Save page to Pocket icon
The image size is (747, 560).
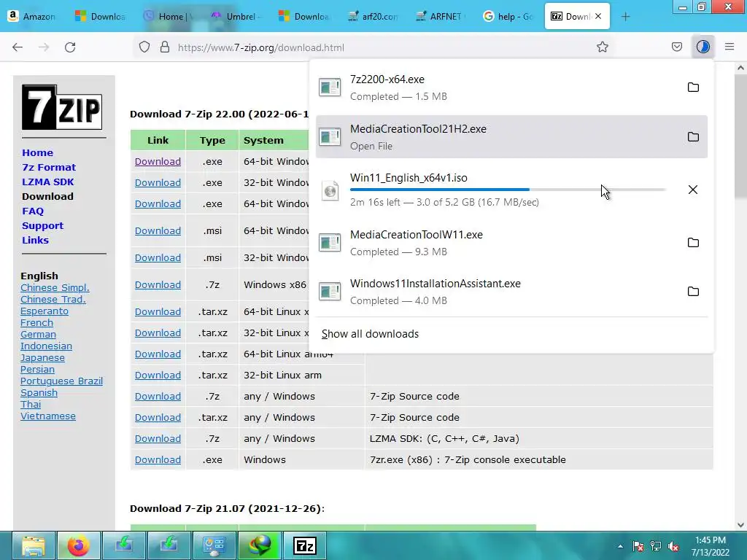click(x=677, y=47)
